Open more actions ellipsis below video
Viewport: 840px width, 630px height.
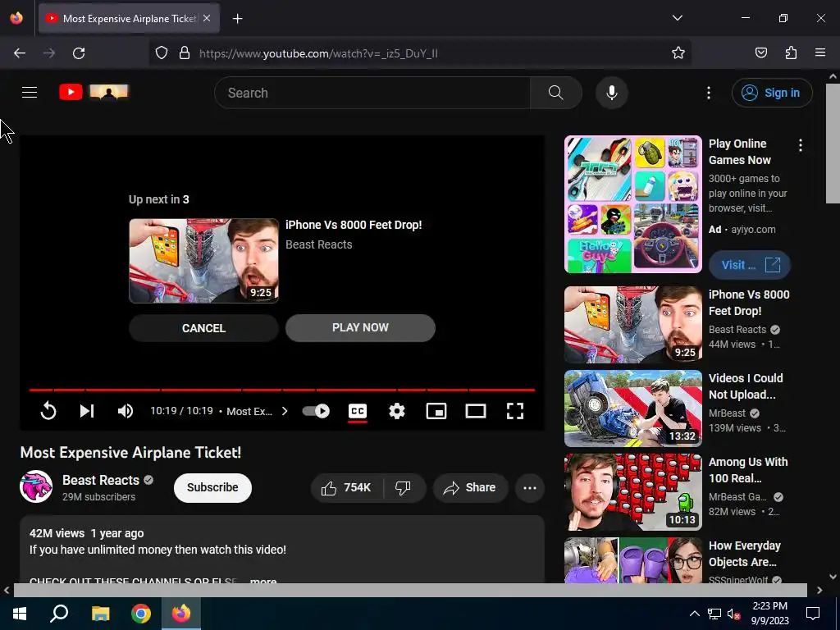click(529, 487)
